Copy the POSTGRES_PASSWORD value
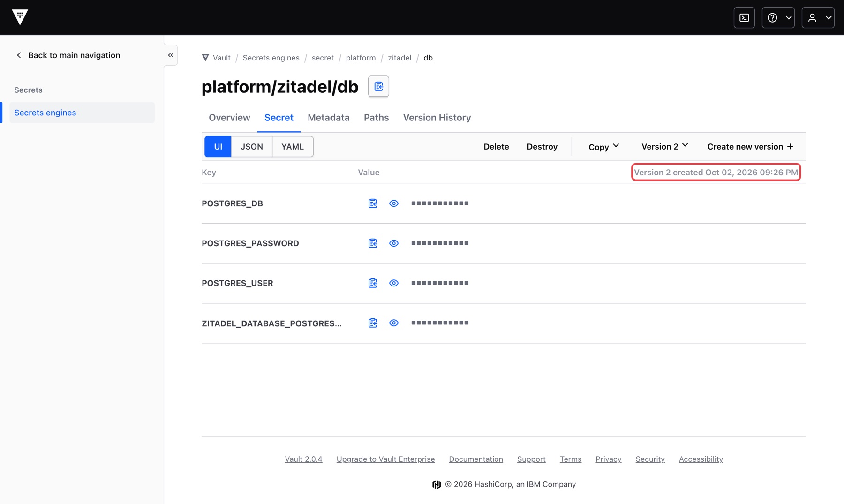 373,243
